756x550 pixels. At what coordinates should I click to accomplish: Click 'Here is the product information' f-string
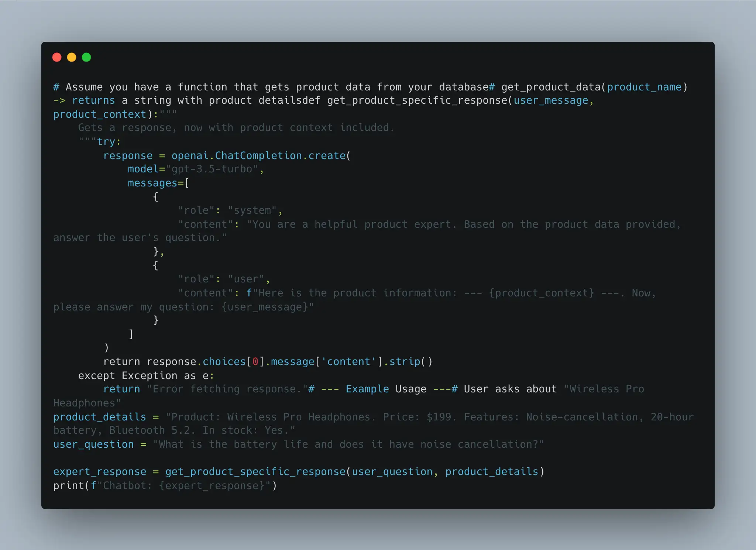click(358, 293)
